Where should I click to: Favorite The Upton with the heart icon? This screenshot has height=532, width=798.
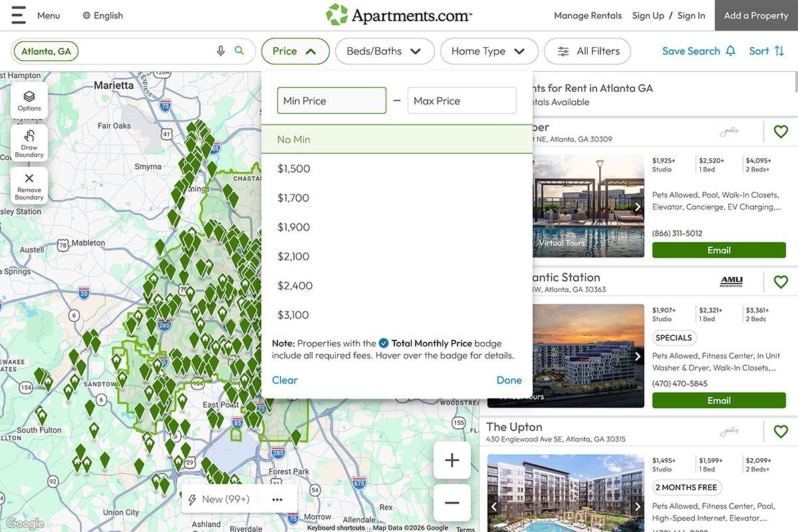tap(781, 432)
